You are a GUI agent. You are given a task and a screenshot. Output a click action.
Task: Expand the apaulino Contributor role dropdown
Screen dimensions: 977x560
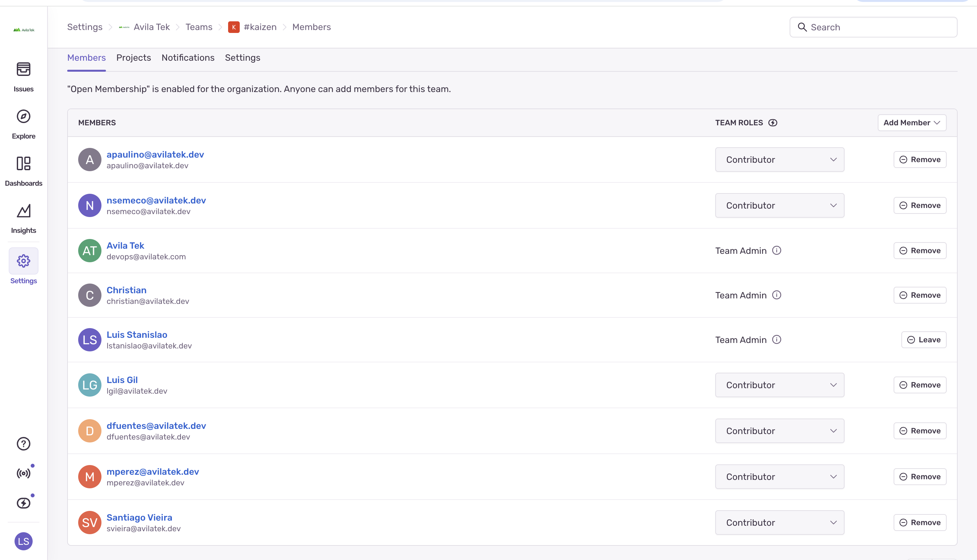click(779, 160)
